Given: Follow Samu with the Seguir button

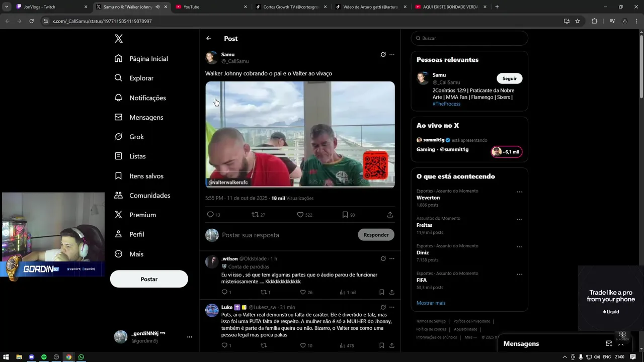Looking at the screenshot, I should click(x=510, y=78).
